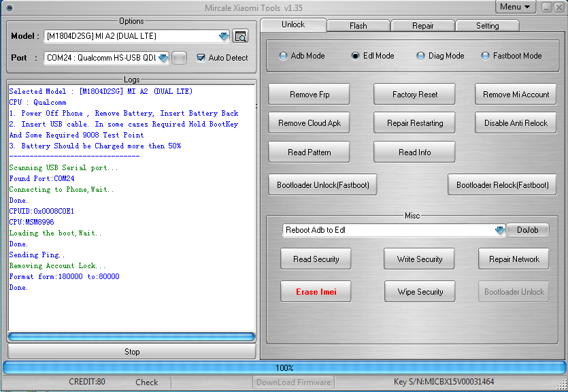The width and height of the screenshot is (568, 392).
Task: Open the Menu dropdown in title bar
Action: [515, 7]
